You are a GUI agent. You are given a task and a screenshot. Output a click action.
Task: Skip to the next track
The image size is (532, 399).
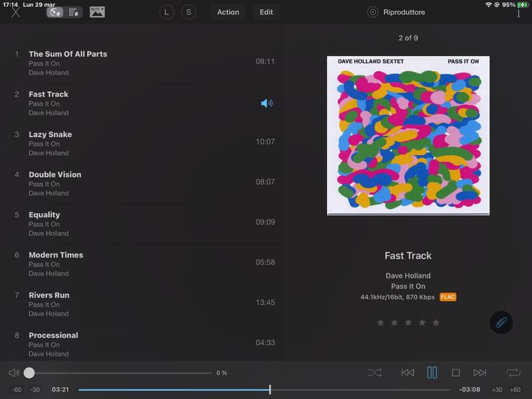[479, 373]
